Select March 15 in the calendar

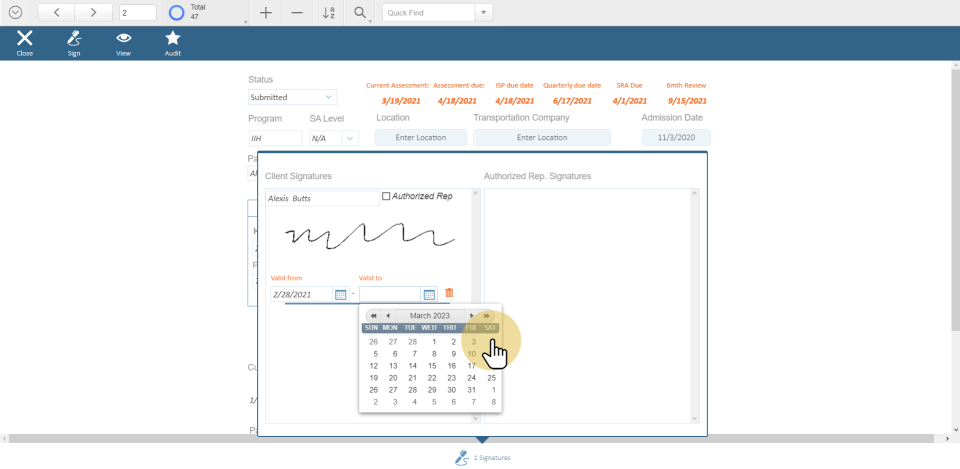(x=433, y=366)
